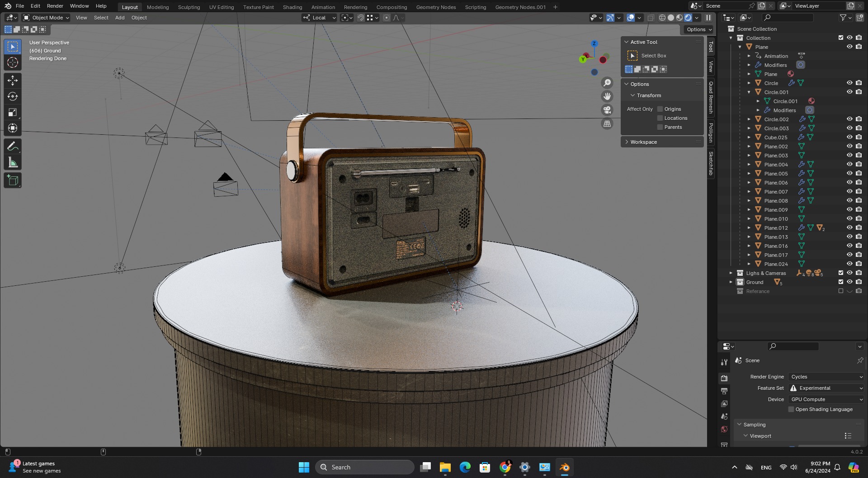
Task: Select the Cursor tool in the toolbar
Action: pyautogui.click(x=13, y=62)
